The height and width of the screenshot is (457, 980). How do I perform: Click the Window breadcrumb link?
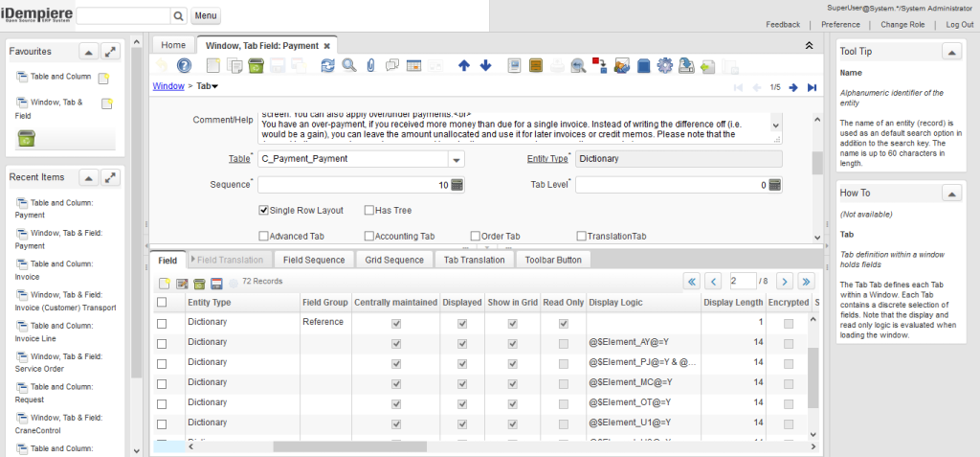click(x=168, y=87)
